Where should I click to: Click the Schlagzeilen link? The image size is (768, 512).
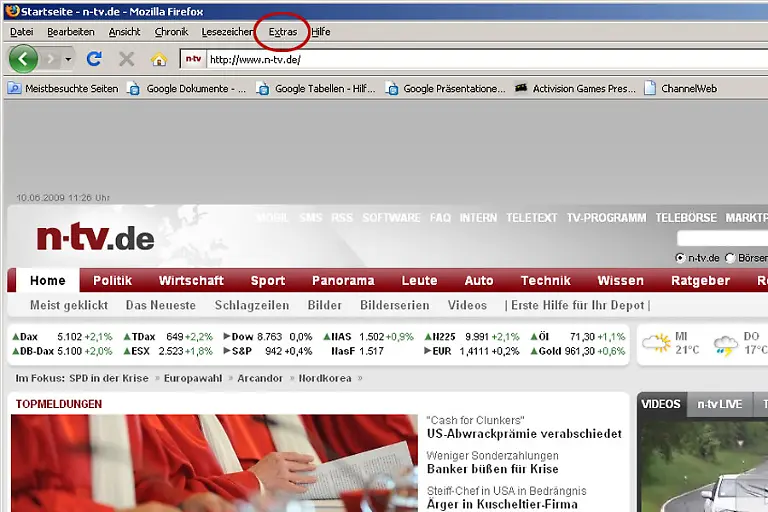pos(252,305)
